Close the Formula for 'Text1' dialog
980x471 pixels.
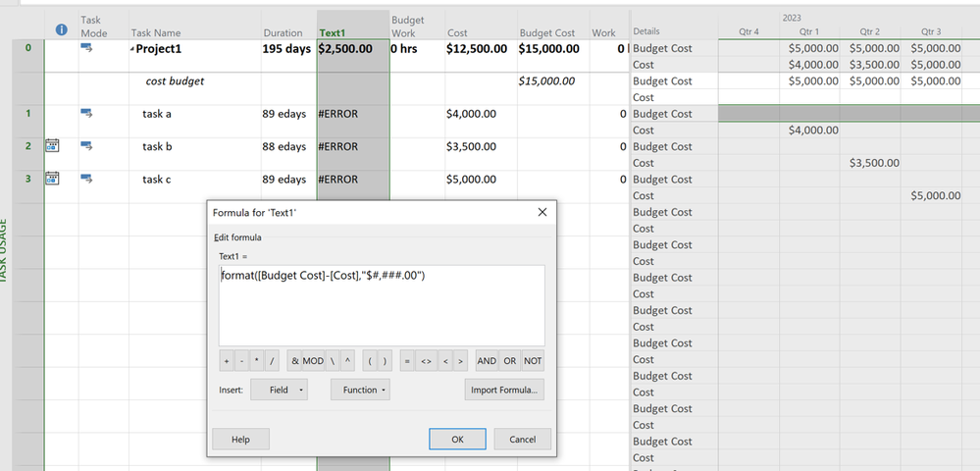(542, 212)
